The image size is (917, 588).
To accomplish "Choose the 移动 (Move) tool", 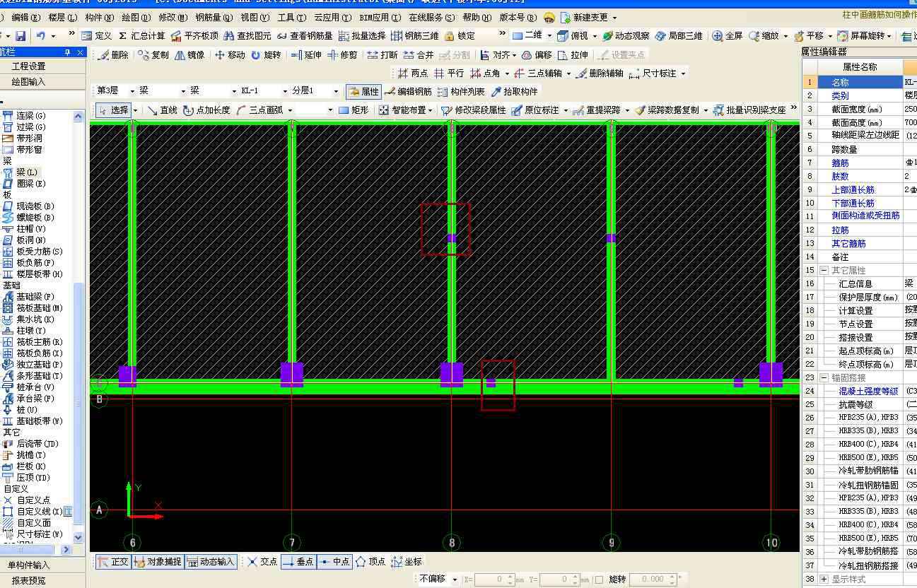I will [230, 55].
